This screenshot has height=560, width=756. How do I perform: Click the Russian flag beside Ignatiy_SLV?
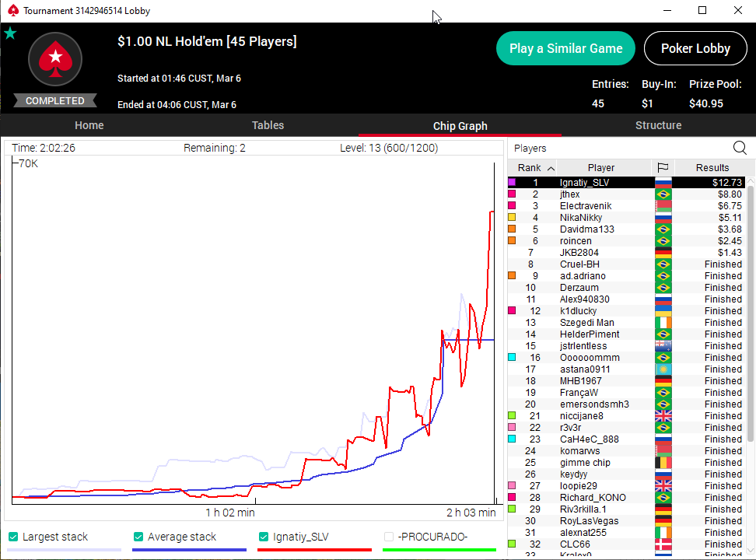pyautogui.click(x=663, y=182)
